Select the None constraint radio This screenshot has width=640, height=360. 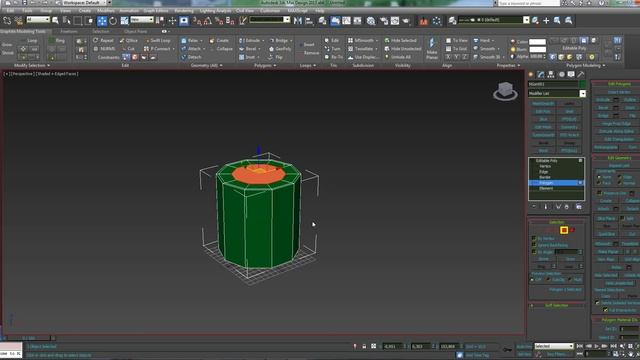coord(599,177)
